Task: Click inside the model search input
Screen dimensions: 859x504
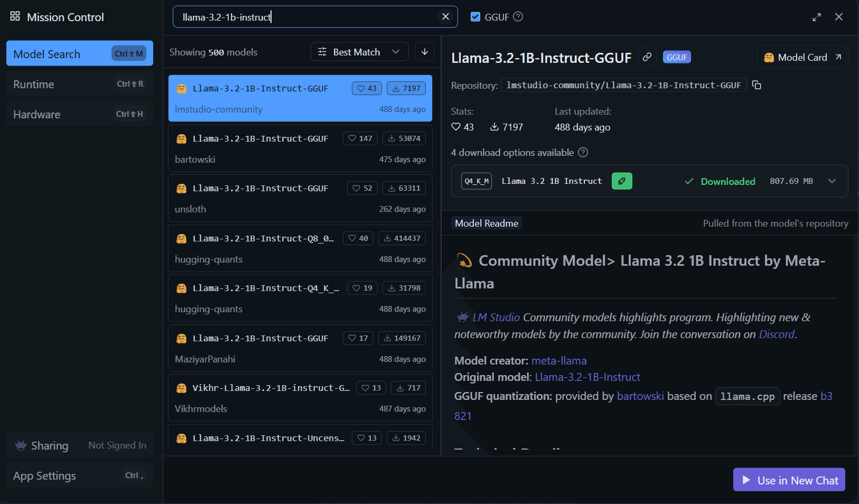Action: click(306, 17)
